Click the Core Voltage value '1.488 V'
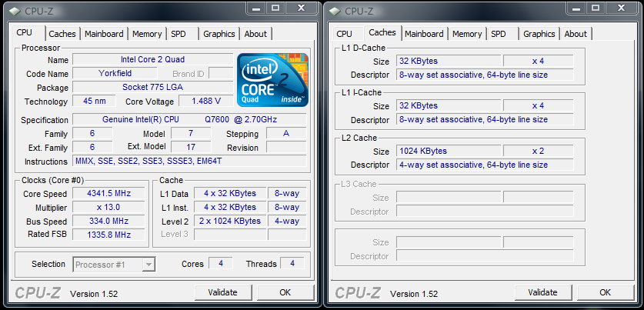The width and height of the screenshot is (644, 310). pyautogui.click(x=206, y=101)
